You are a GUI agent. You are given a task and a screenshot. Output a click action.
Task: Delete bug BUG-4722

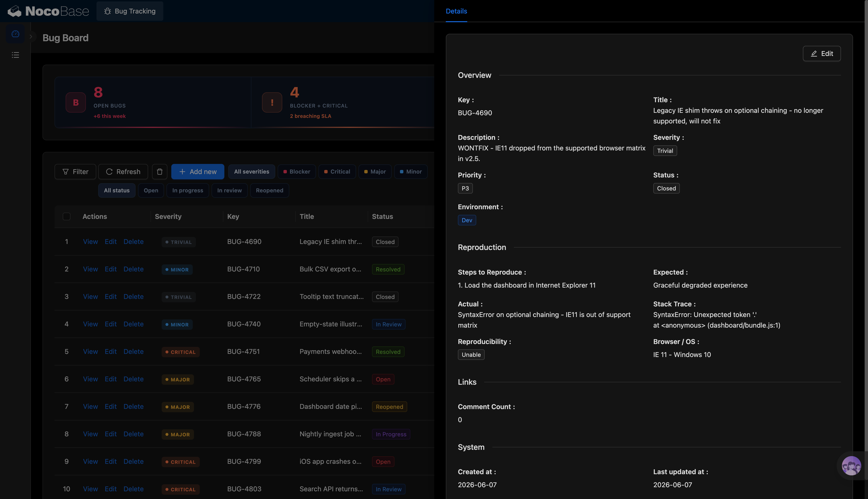pos(133,297)
